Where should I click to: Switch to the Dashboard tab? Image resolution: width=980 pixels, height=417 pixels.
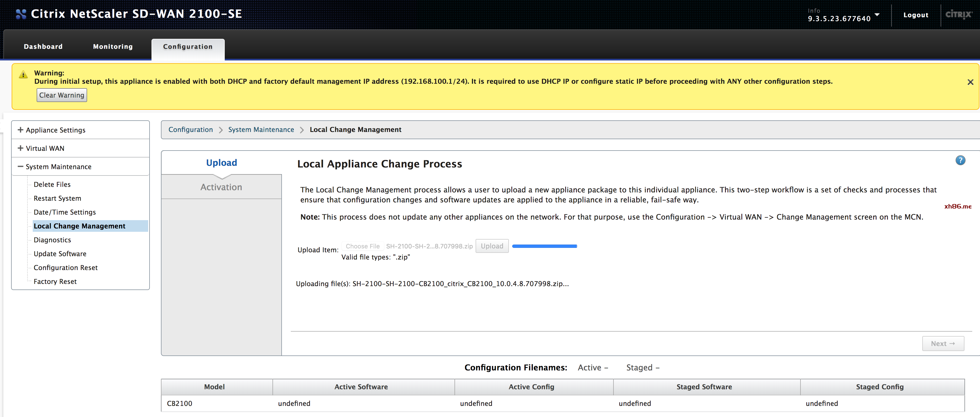[43, 46]
